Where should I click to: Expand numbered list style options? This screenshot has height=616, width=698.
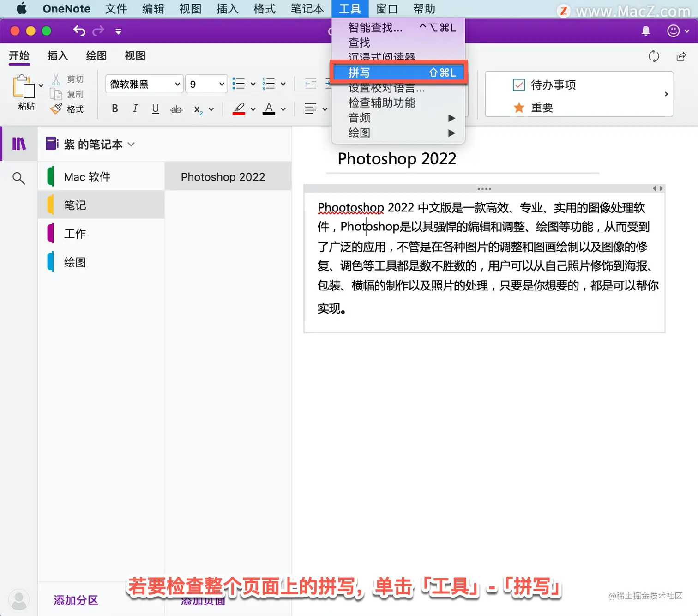(x=283, y=84)
